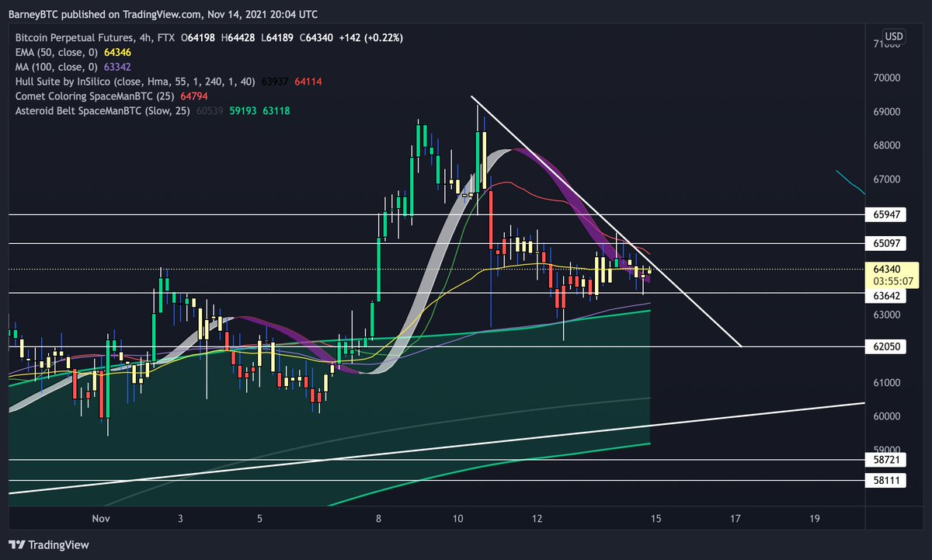Click the Nov label on time axis
Viewport: 932px width, 560px height.
click(x=101, y=518)
